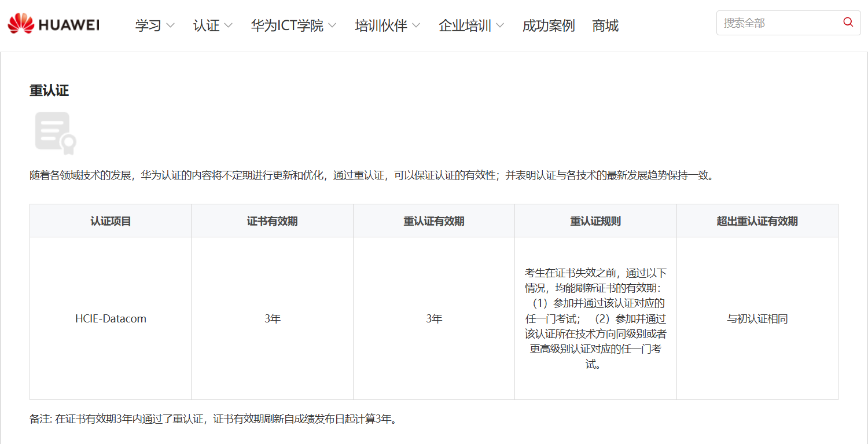Expand the 学习 menu chevron
This screenshot has height=444, width=868.
(170, 25)
